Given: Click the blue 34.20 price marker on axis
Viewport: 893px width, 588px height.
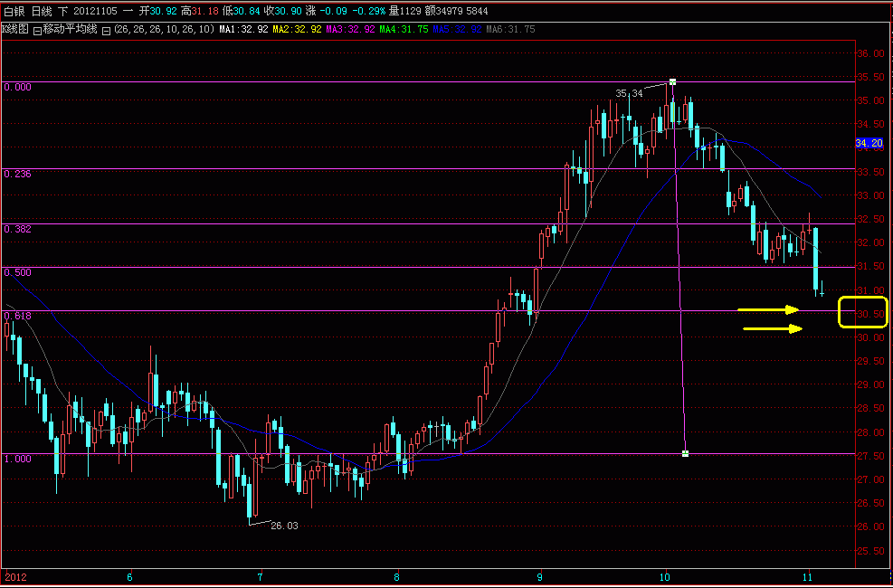Looking at the screenshot, I should click(x=869, y=144).
